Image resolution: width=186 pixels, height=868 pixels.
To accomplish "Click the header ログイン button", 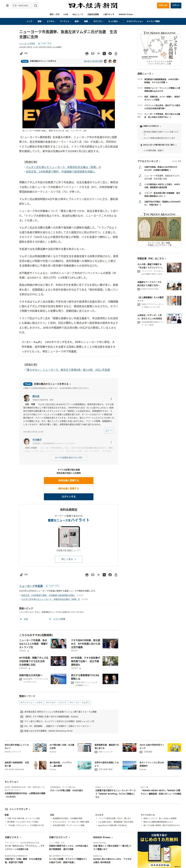I will click(x=176, y=5).
